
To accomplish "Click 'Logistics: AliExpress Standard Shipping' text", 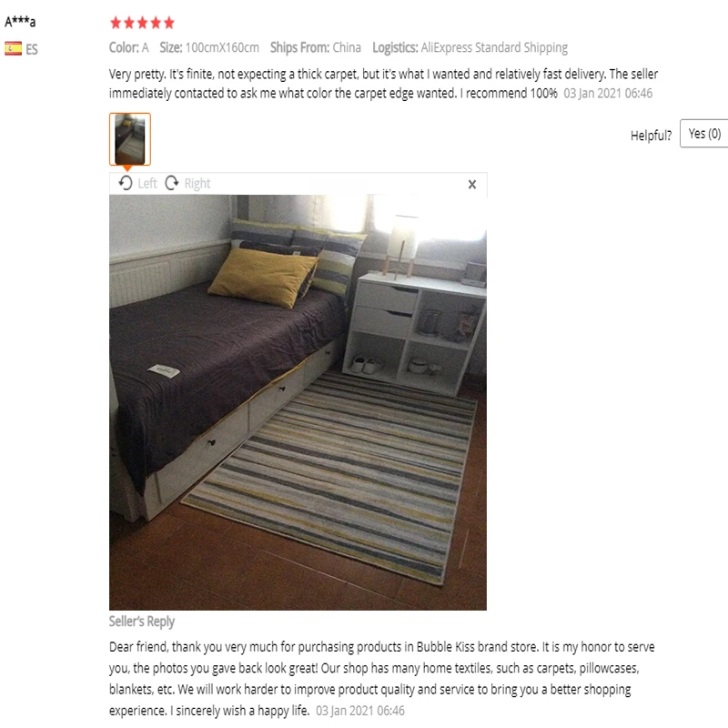I will (470, 47).
